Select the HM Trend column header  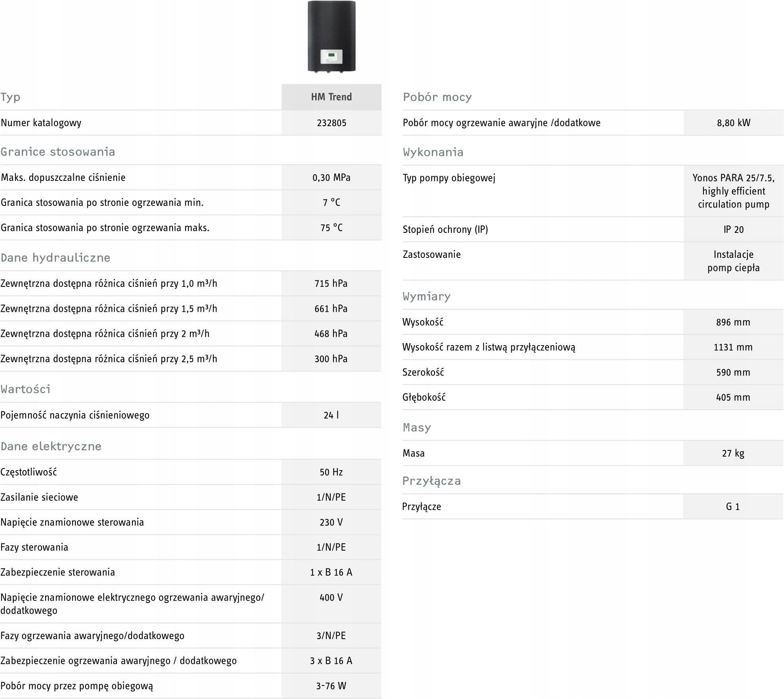332,97
